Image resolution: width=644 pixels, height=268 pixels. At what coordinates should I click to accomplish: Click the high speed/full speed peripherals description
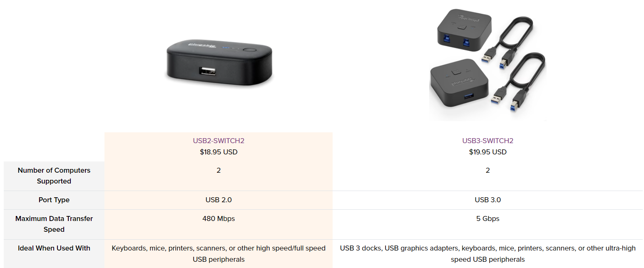coord(219,253)
